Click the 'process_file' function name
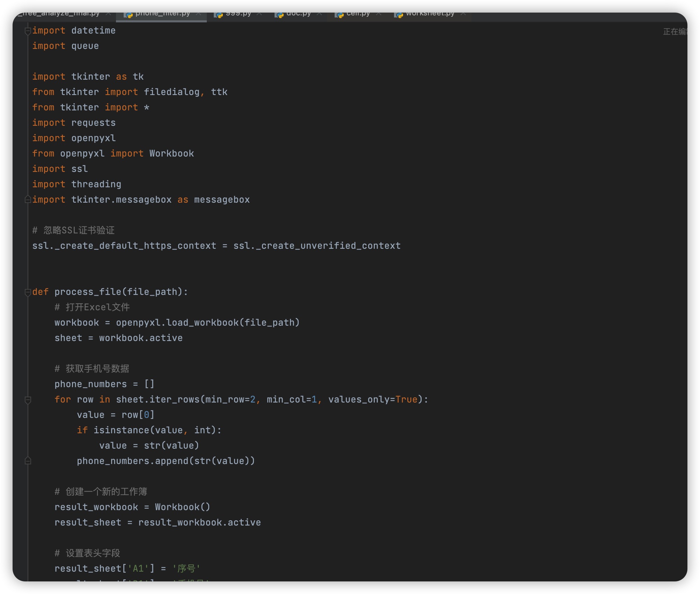The image size is (700, 594). (88, 292)
